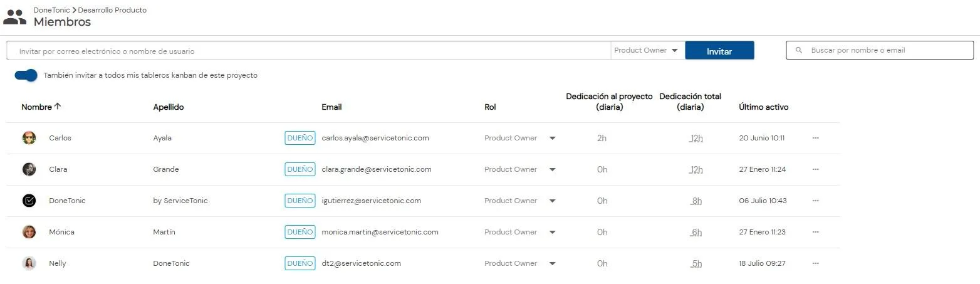Click email carlos.ayala@servicetonic.com

pos(375,138)
